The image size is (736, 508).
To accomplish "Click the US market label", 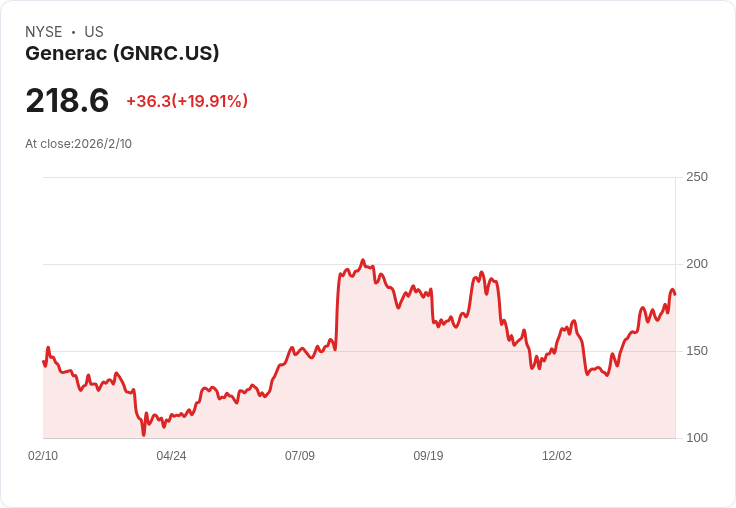I will [94, 32].
